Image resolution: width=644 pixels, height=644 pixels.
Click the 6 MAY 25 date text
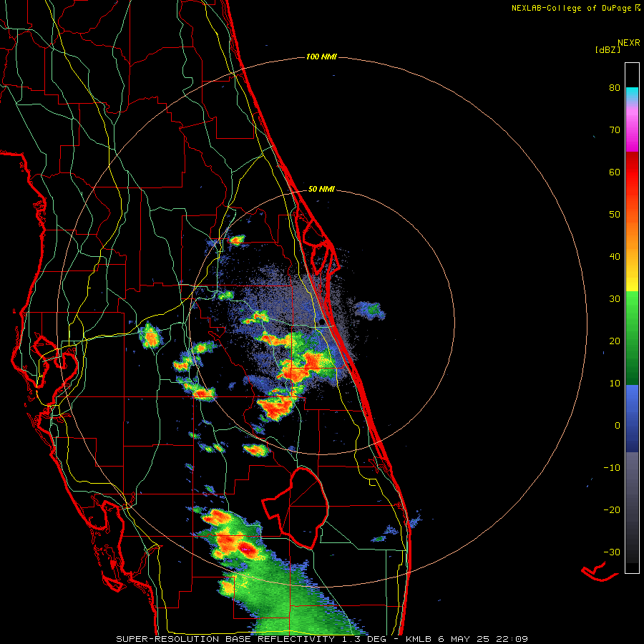(464, 639)
